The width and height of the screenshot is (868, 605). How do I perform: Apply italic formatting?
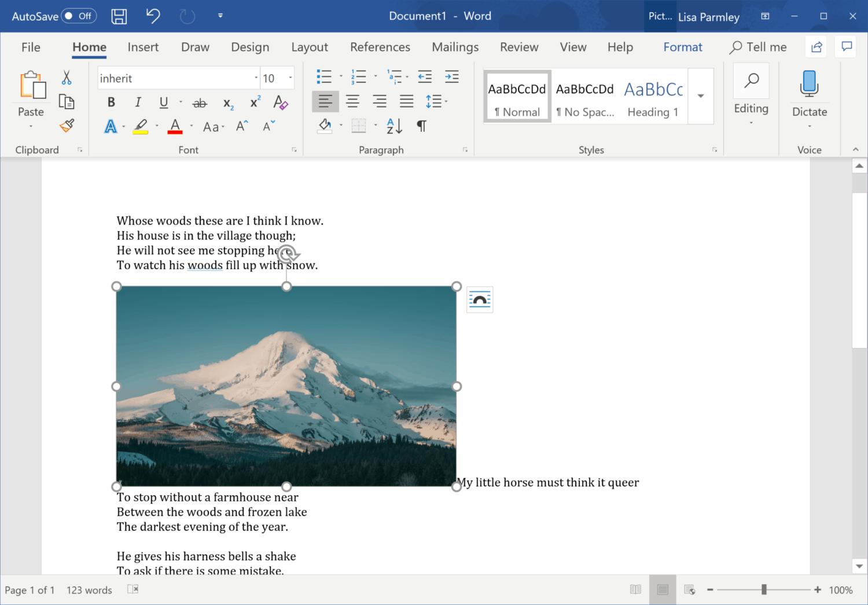point(138,102)
